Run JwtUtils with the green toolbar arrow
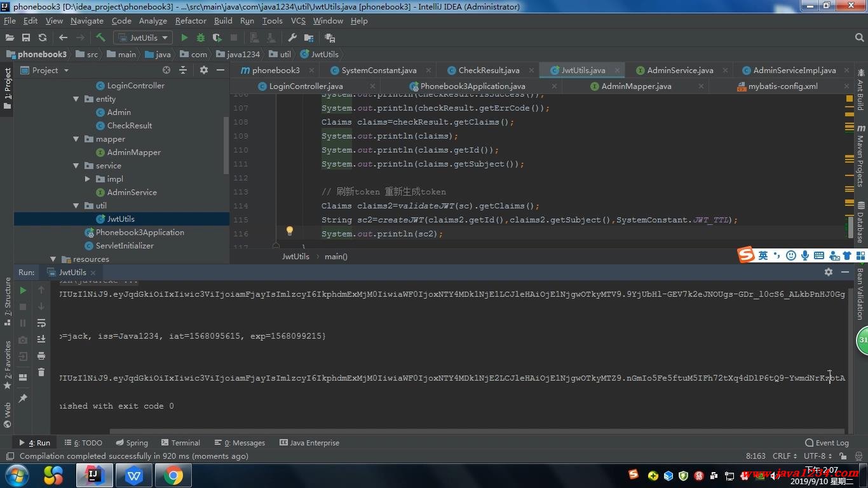Viewport: 868px width, 488px height. pyautogui.click(x=184, y=37)
